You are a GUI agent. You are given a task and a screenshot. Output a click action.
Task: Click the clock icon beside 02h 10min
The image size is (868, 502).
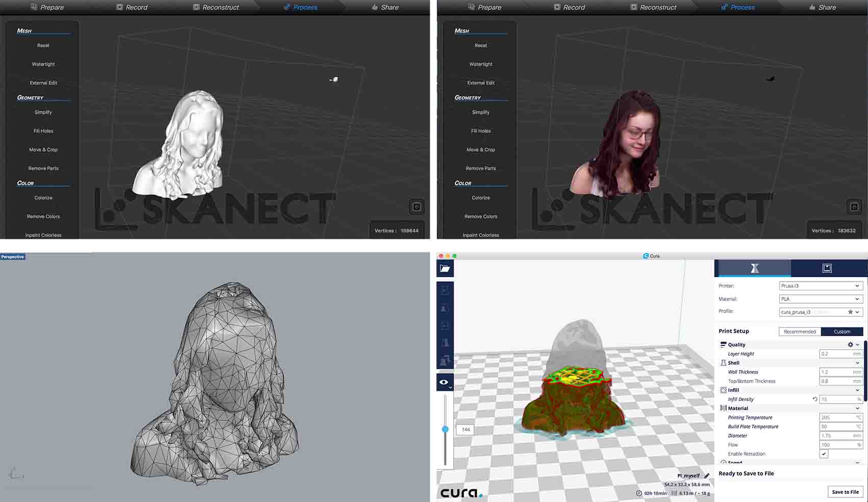(639, 493)
